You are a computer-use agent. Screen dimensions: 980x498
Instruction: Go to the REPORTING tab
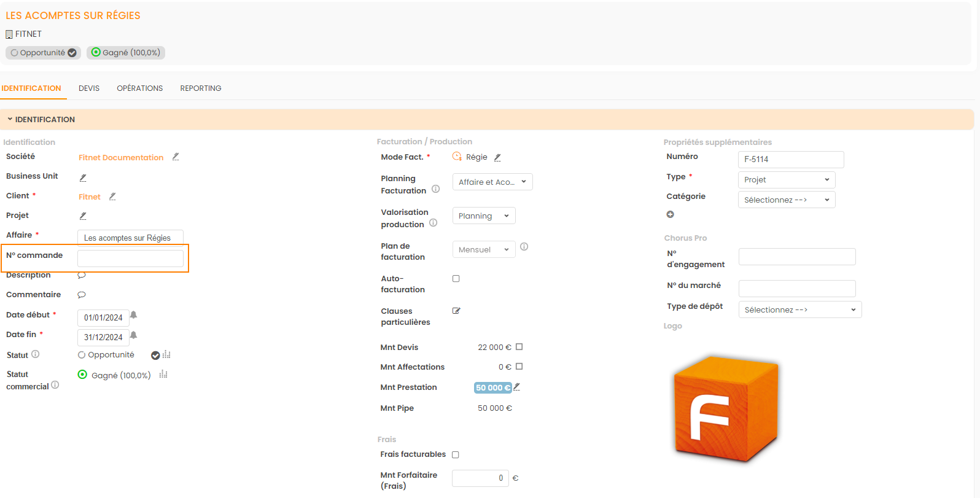tap(201, 88)
